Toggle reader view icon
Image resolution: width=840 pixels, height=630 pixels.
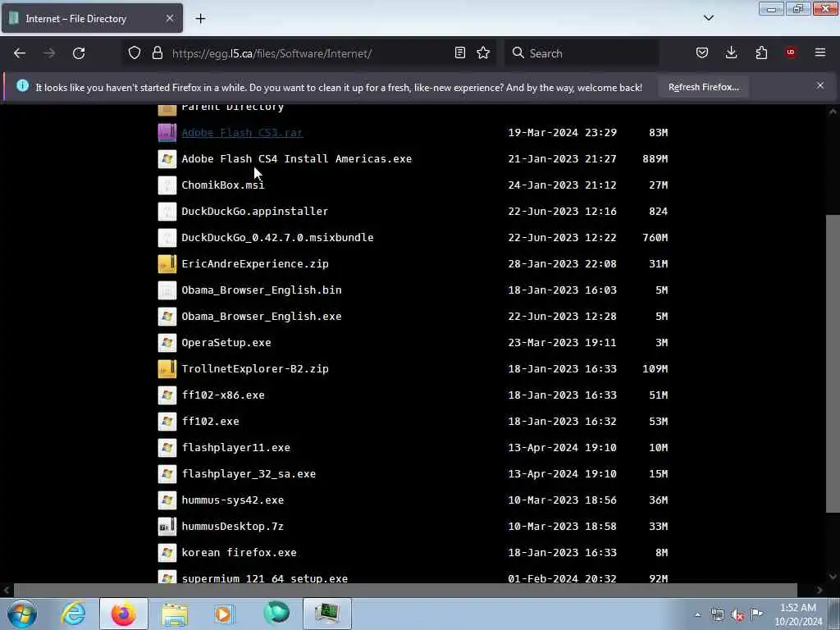(459, 52)
